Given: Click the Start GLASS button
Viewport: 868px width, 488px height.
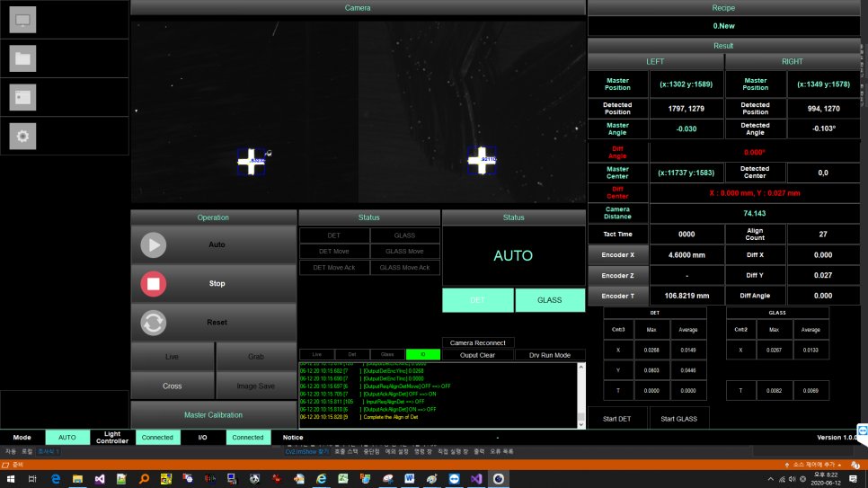Looking at the screenshot, I should pos(678,419).
